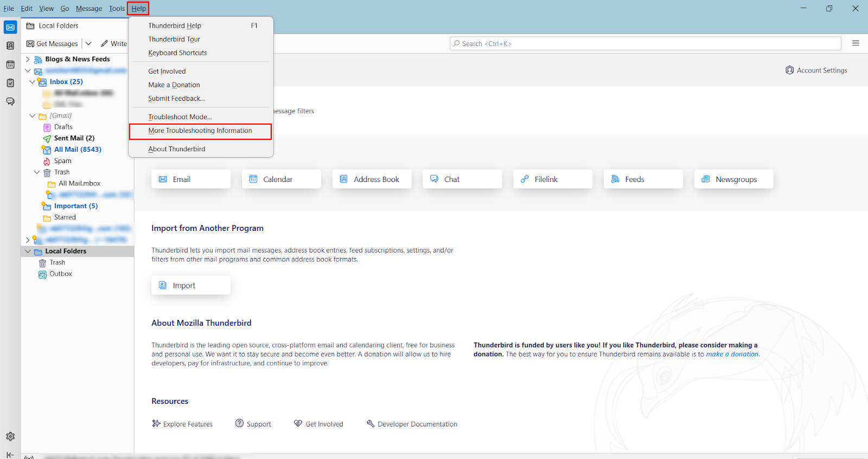
Task: Click the Sent Mail paper plane icon
Action: click(47, 139)
